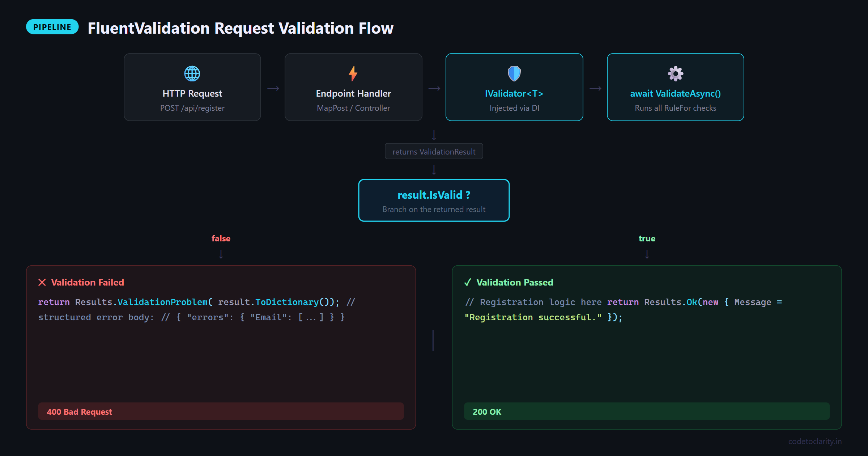Click the FluentValidation Request Validation Flow title

tap(241, 28)
